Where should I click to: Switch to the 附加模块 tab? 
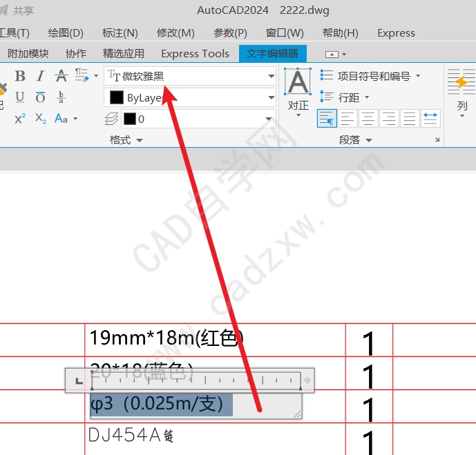click(x=28, y=54)
